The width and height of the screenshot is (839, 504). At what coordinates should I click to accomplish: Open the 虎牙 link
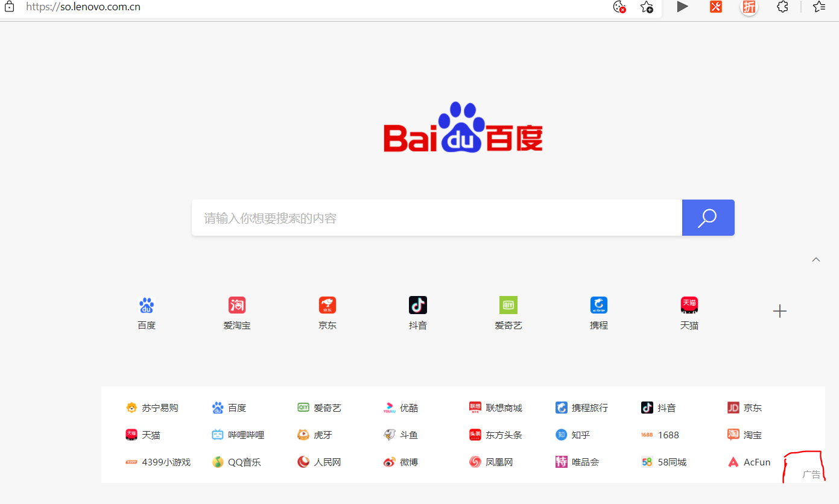(x=315, y=435)
